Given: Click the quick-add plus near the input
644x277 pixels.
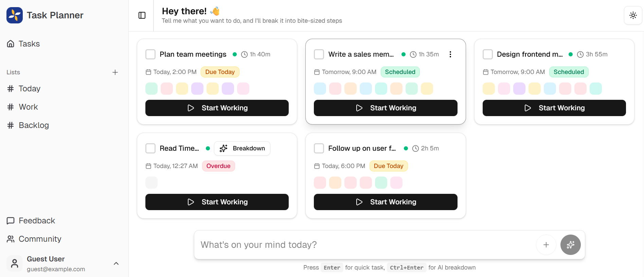Looking at the screenshot, I should click(546, 244).
